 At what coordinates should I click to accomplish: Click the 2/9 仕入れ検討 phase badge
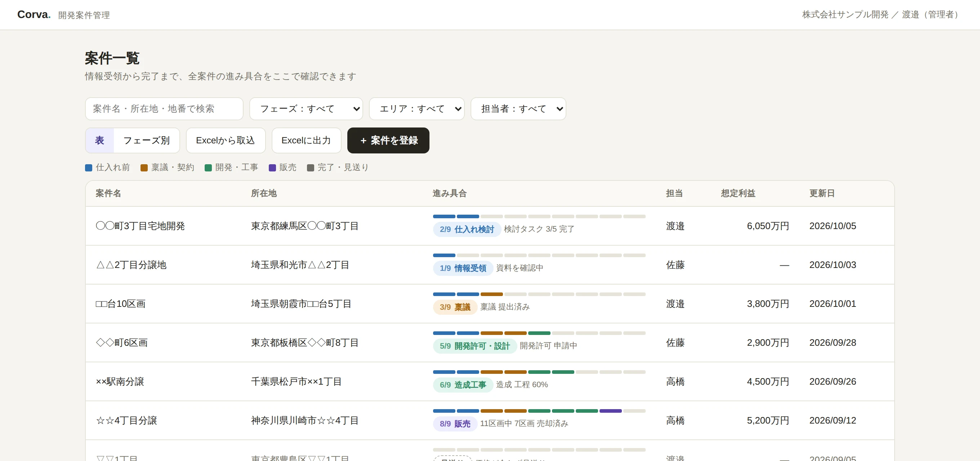coord(467,229)
